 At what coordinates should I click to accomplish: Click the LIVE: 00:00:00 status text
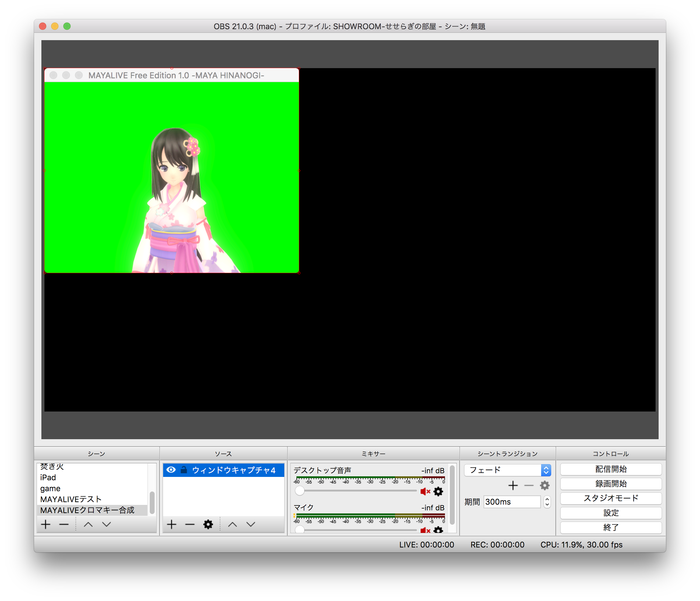tap(427, 545)
